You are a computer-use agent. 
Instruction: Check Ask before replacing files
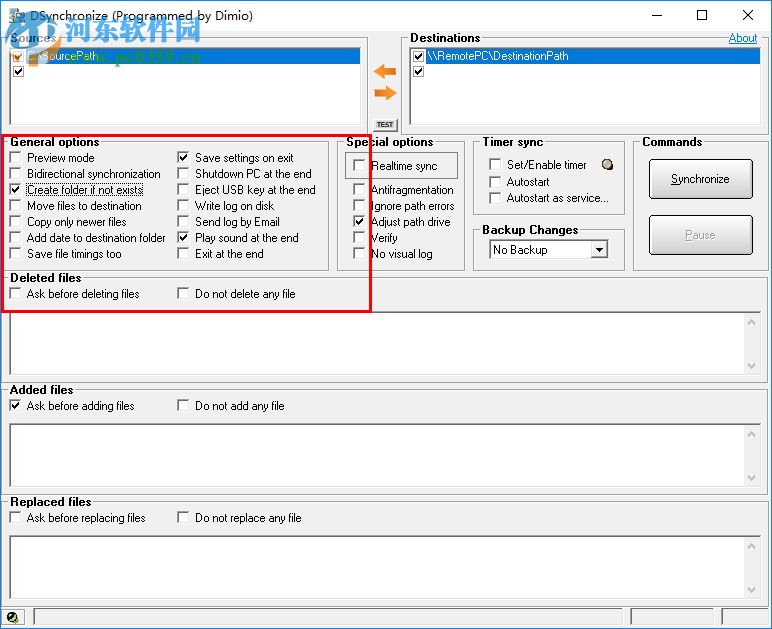[x=16, y=518]
